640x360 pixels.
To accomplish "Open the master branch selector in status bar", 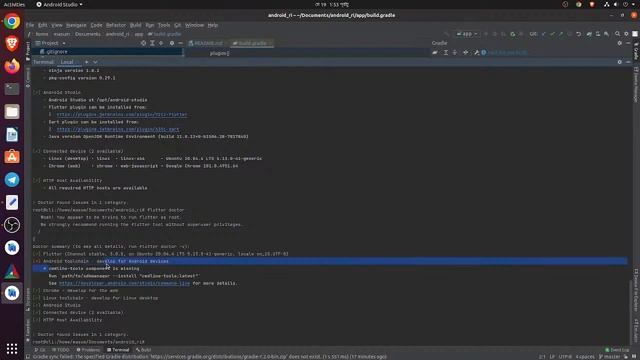I will (609, 357).
